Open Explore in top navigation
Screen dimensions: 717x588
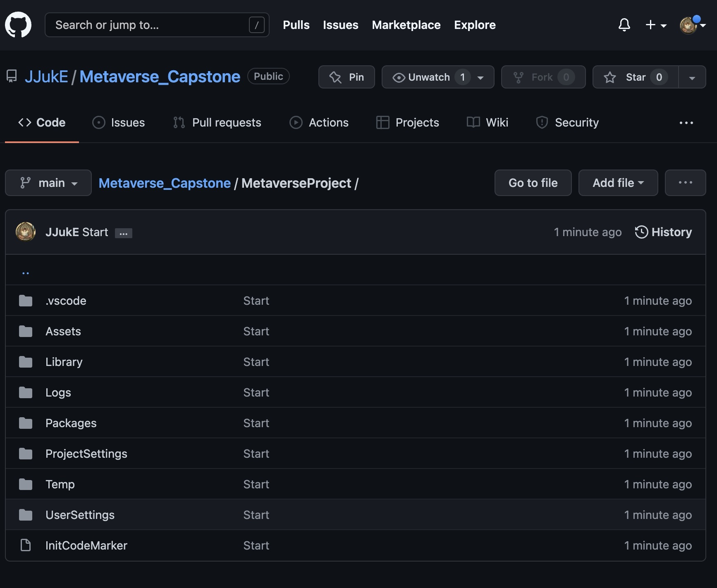click(475, 25)
